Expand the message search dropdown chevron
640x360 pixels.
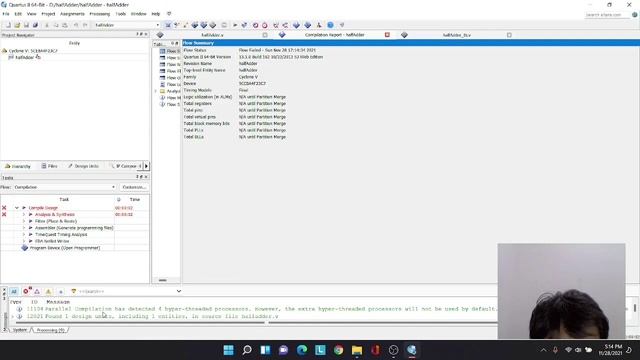coord(178,291)
